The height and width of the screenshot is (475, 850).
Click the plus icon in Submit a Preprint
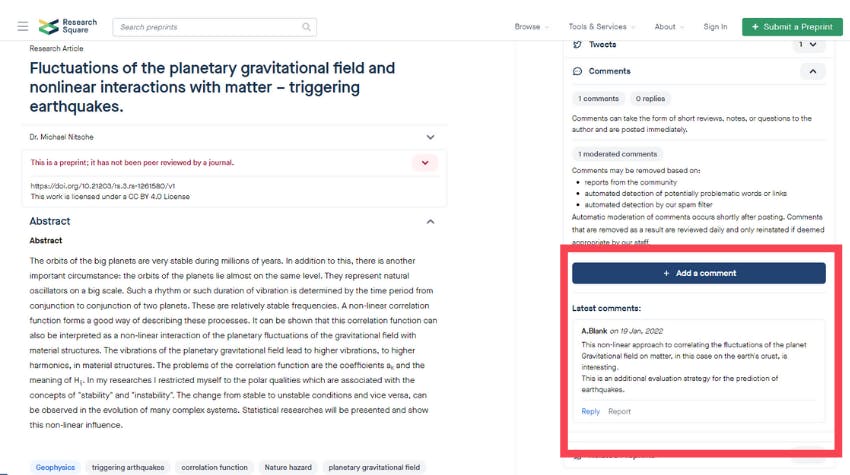(x=755, y=27)
